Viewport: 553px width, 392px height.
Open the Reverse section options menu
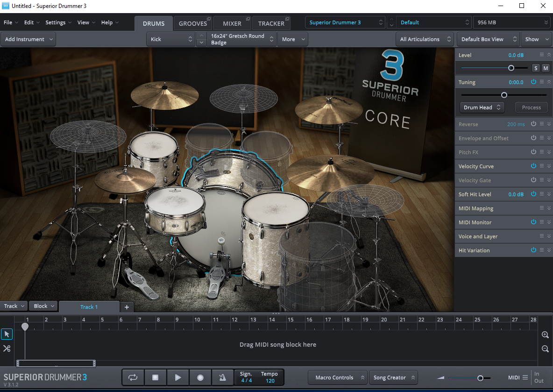pos(542,124)
